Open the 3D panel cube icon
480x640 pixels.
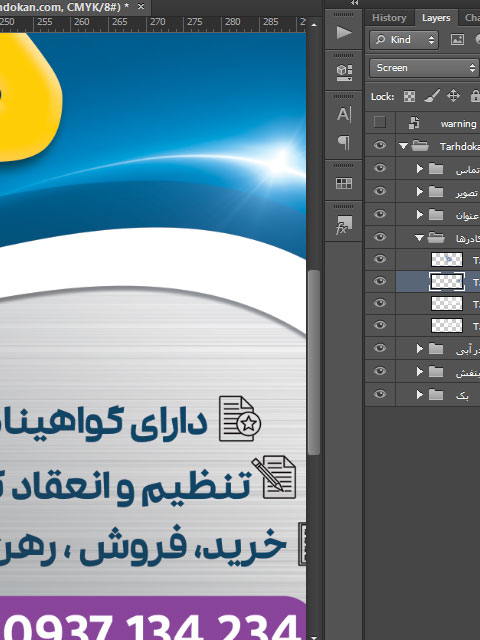click(x=344, y=73)
